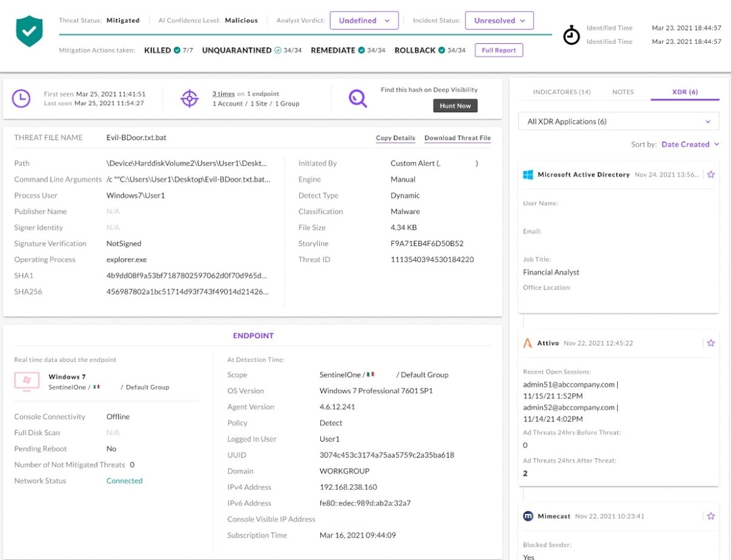731x560 pixels.
Task: Expand the All XDR Applications dropdown
Action: pyautogui.click(x=619, y=121)
